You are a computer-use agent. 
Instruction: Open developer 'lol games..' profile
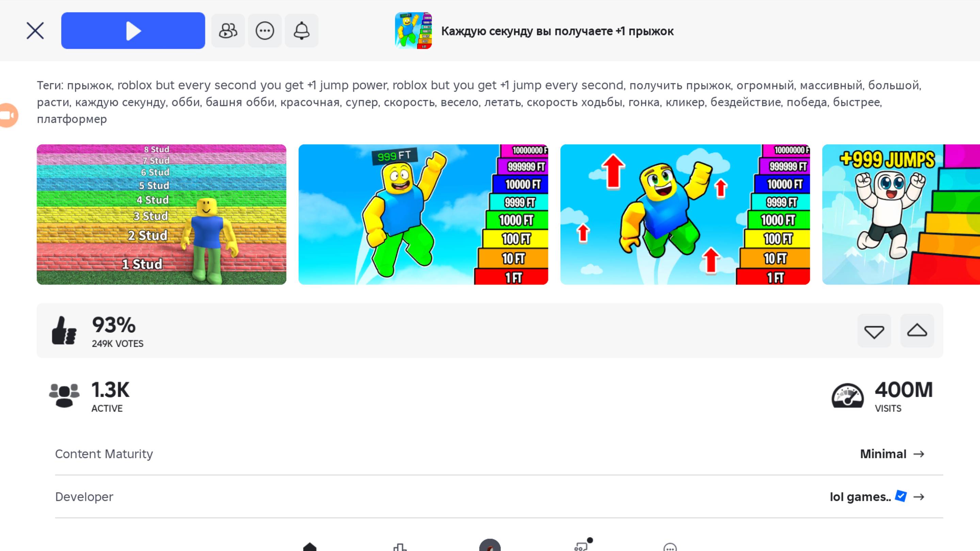tap(860, 497)
